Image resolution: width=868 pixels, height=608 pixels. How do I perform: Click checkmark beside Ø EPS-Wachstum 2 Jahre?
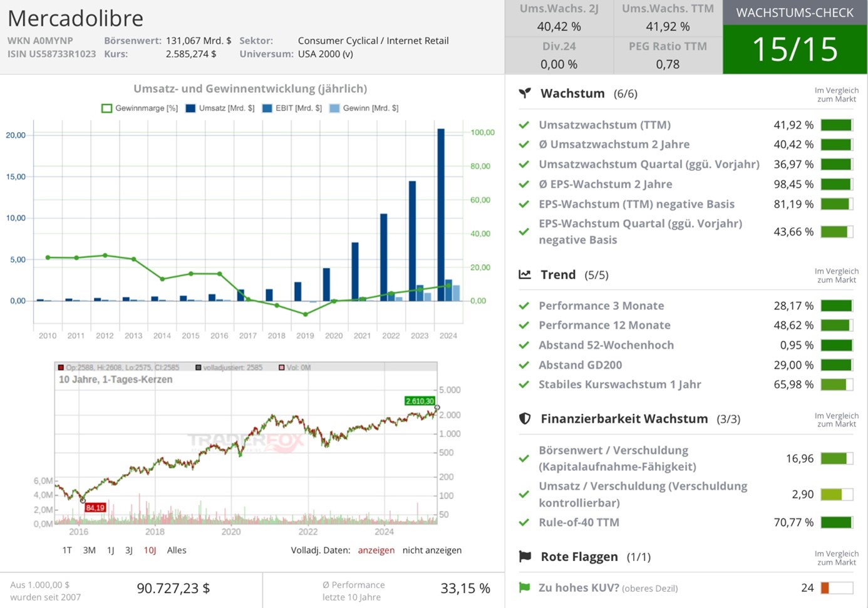524,184
